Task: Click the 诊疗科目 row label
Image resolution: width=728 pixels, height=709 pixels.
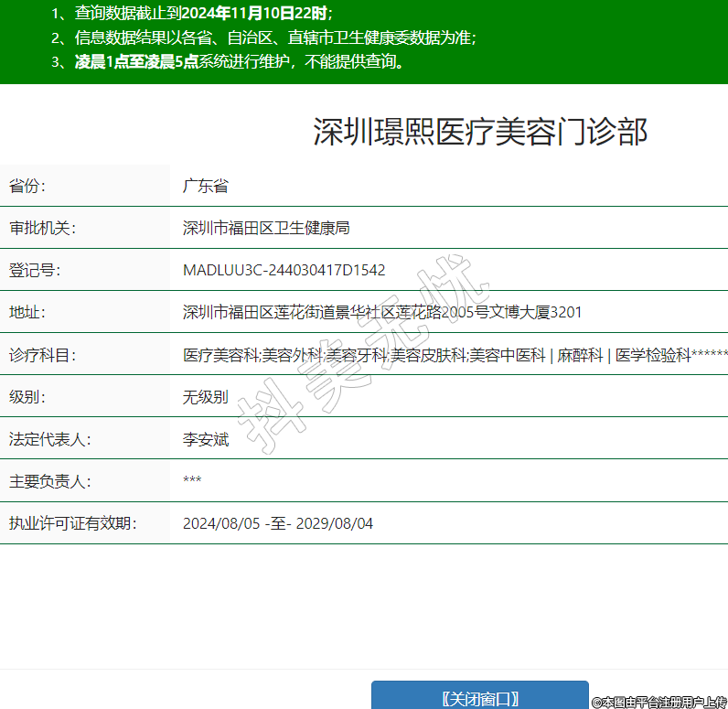Action: pos(42,355)
